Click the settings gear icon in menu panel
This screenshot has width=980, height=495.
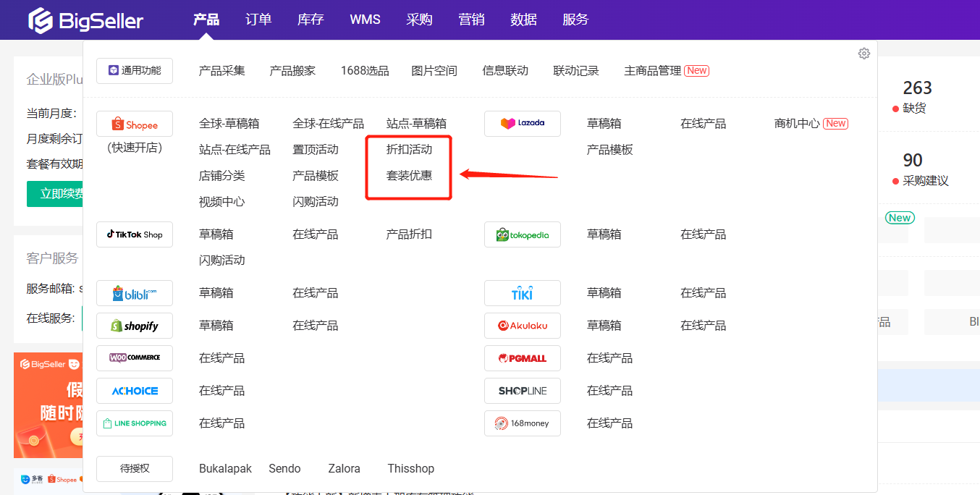[x=863, y=54]
